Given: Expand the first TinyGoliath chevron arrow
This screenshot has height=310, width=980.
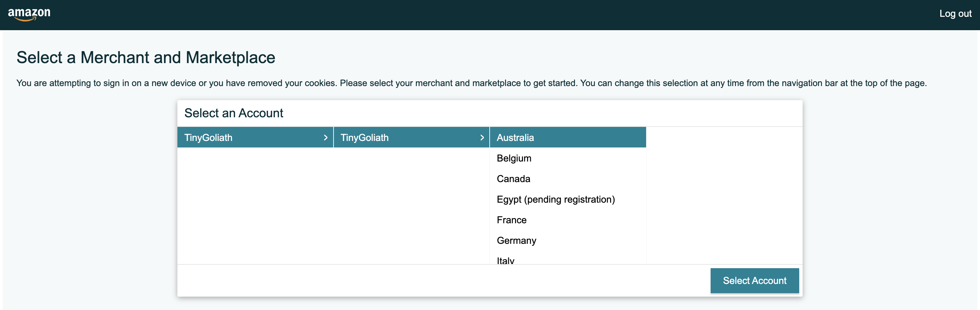Looking at the screenshot, I should (325, 137).
